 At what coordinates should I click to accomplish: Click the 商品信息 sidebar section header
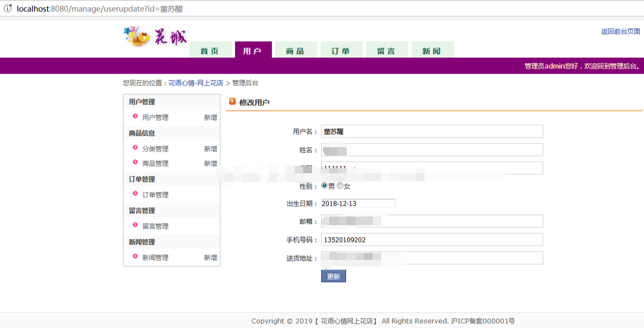point(142,133)
